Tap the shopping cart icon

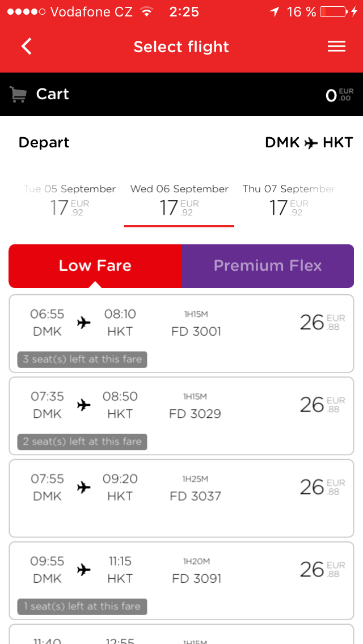18,95
